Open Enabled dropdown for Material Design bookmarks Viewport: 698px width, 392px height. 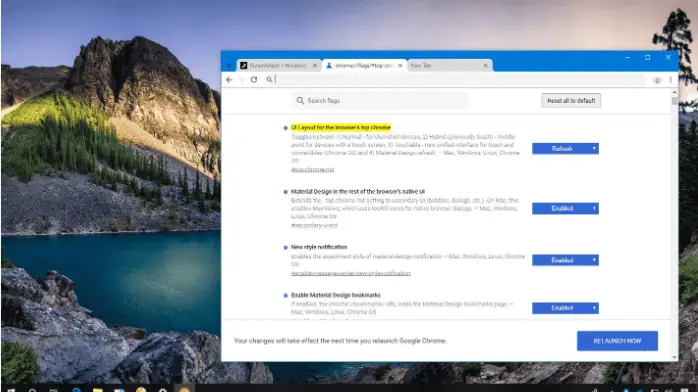(565, 308)
